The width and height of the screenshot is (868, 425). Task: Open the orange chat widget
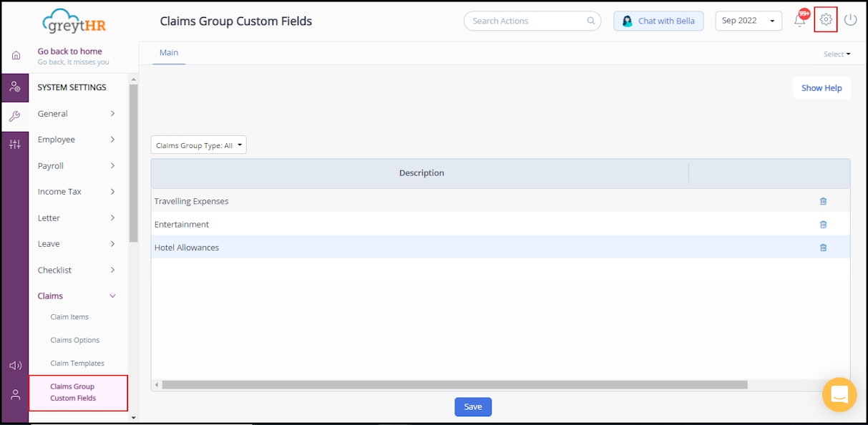[839, 394]
